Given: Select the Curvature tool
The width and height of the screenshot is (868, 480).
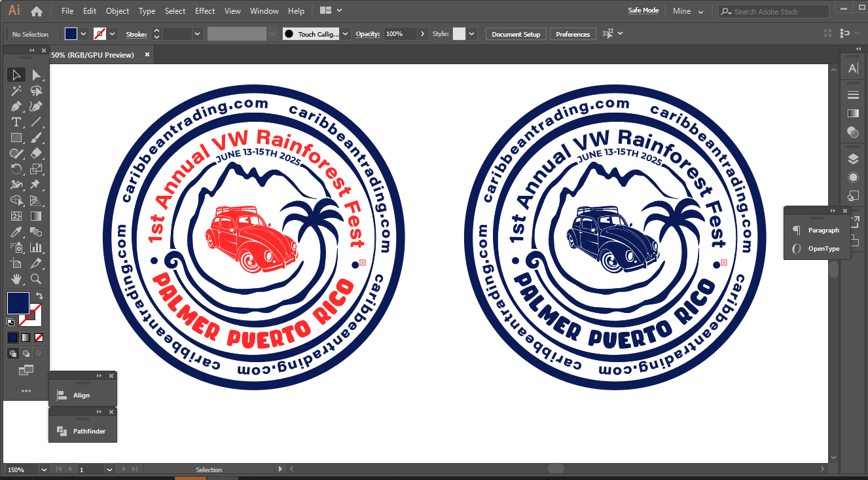Looking at the screenshot, I should [x=36, y=106].
